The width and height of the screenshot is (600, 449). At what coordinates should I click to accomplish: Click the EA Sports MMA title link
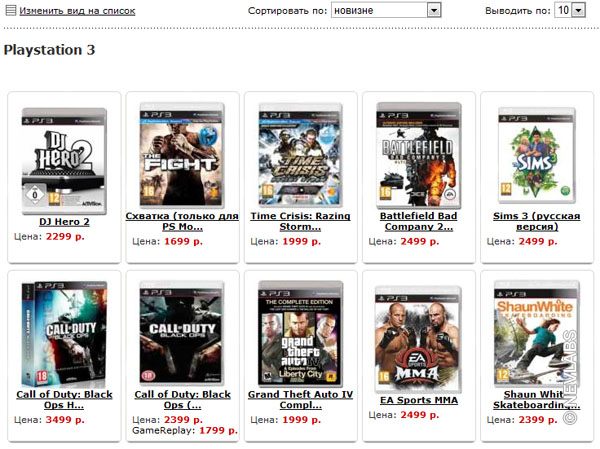[419, 400]
